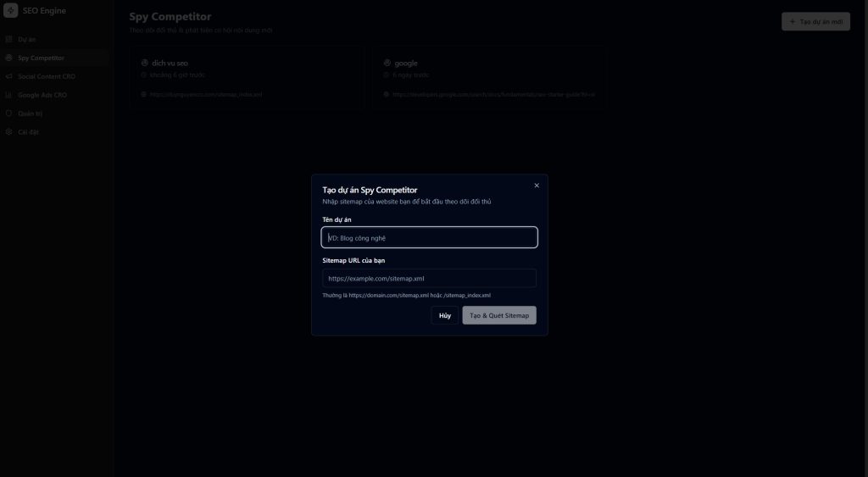Click the hint text Thường là https://domain.com/sitemap.xml
The width and height of the screenshot is (868, 477).
pos(406,296)
